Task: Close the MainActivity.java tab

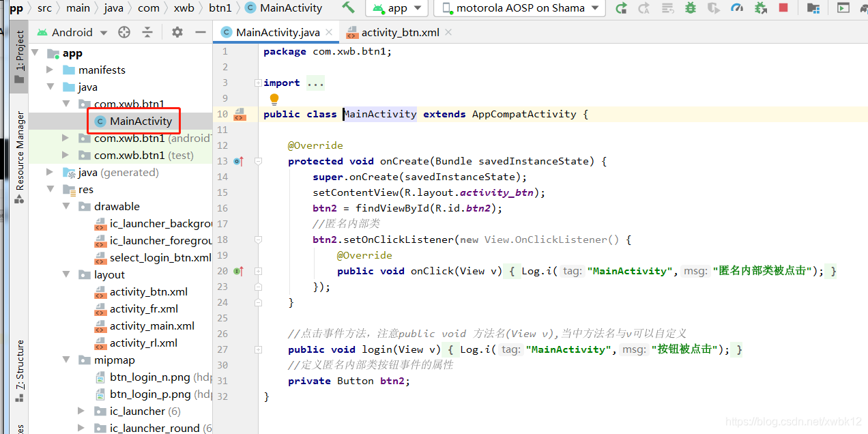Action: (328, 32)
